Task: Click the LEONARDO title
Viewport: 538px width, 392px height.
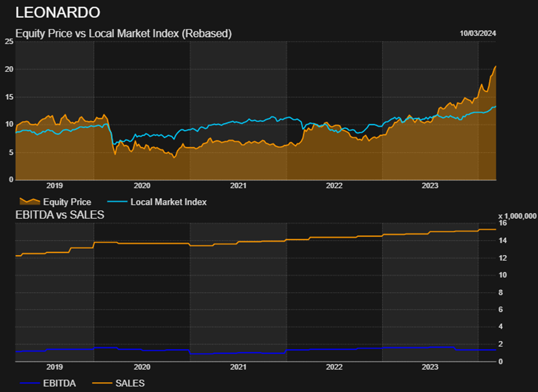Action: [57, 13]
